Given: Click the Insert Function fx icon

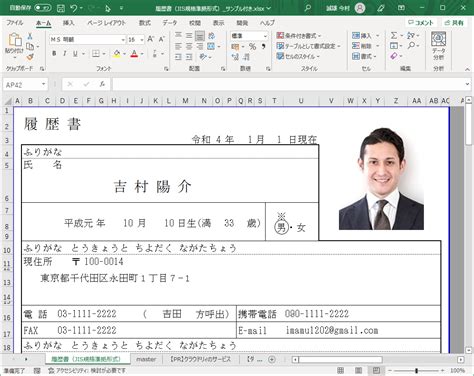Looking at the screenshot, I should [102, 84].
